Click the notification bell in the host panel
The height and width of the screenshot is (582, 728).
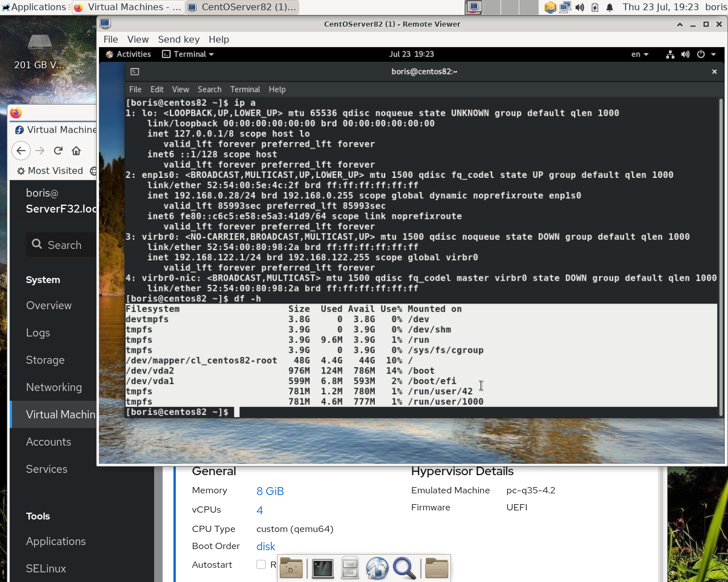click(609, 7)
